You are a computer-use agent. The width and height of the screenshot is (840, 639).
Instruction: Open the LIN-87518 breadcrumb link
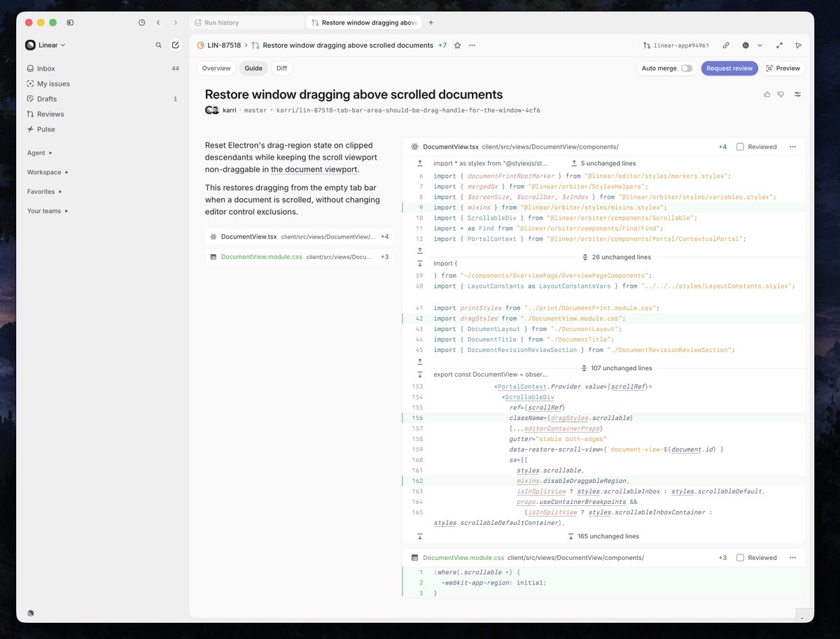[224, 45]
